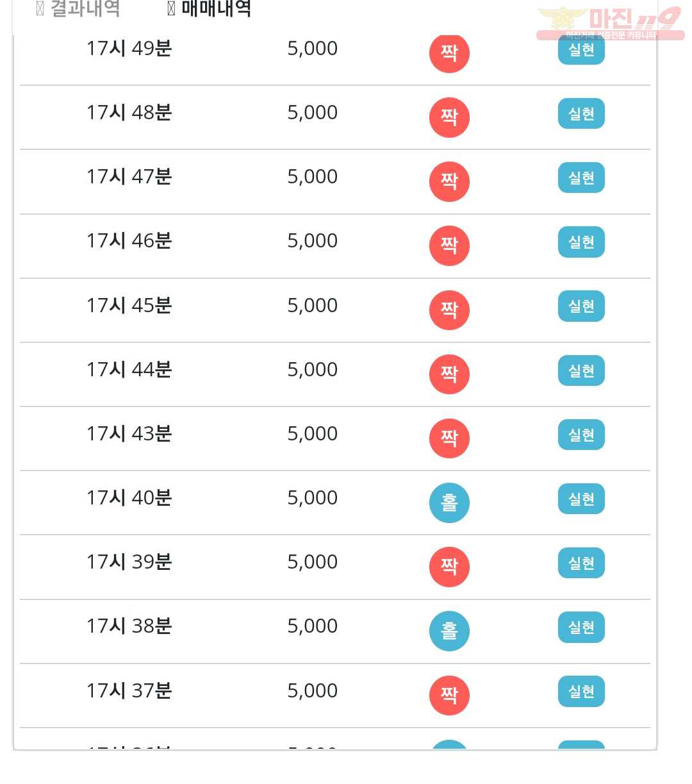Select the 실현 button in the 17시 44분 row
The height and width of the screenshot is (784, 692).
pos(581,371)
